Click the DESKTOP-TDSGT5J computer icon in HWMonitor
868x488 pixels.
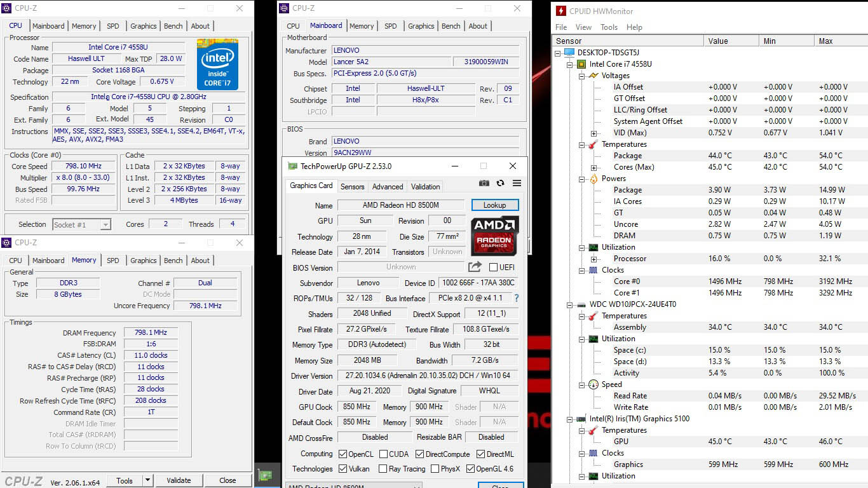click(570, 53)
